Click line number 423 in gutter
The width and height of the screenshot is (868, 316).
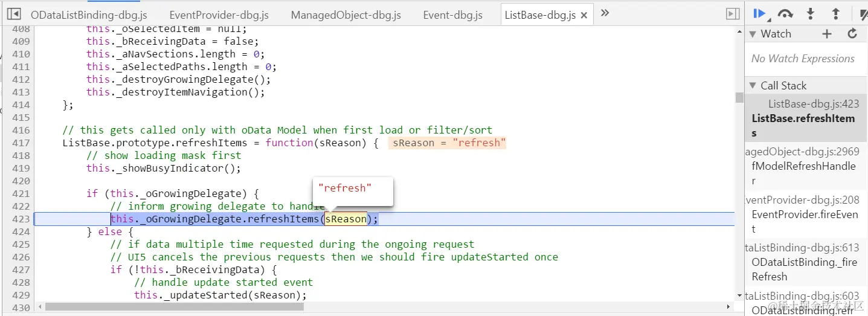point(21,219)
